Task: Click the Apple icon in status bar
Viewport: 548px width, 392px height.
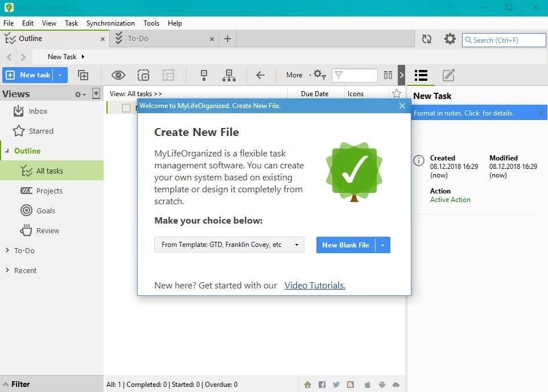Action: click(367, 385)
